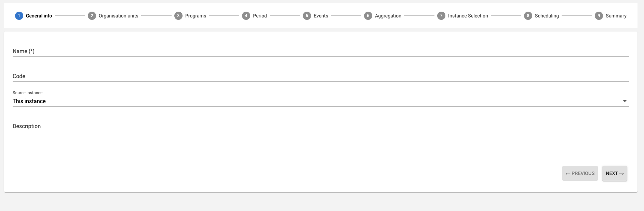
Task: Click the step 6 Aggregation circle icon
Action: click(368, 16)
